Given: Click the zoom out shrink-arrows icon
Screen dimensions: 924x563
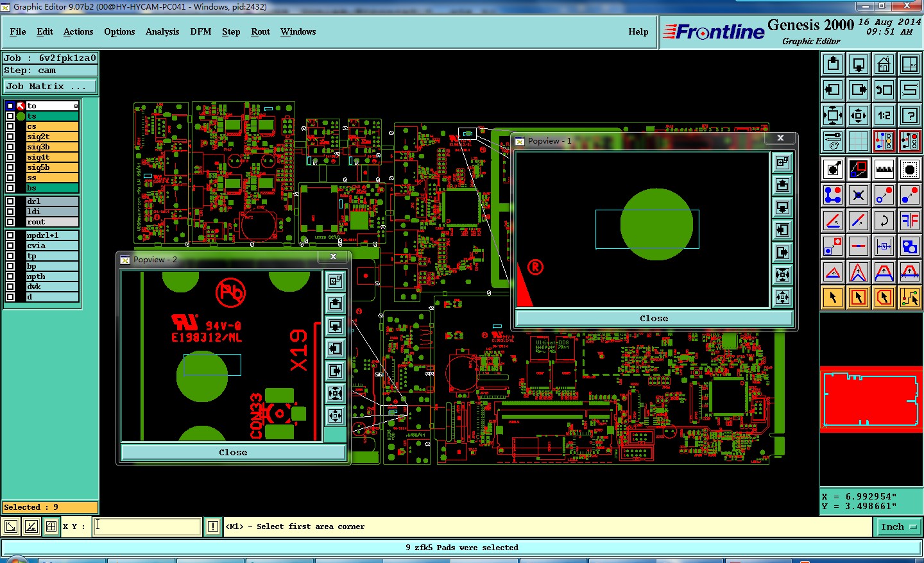Looking at the screenshot, I should point(859,115).
